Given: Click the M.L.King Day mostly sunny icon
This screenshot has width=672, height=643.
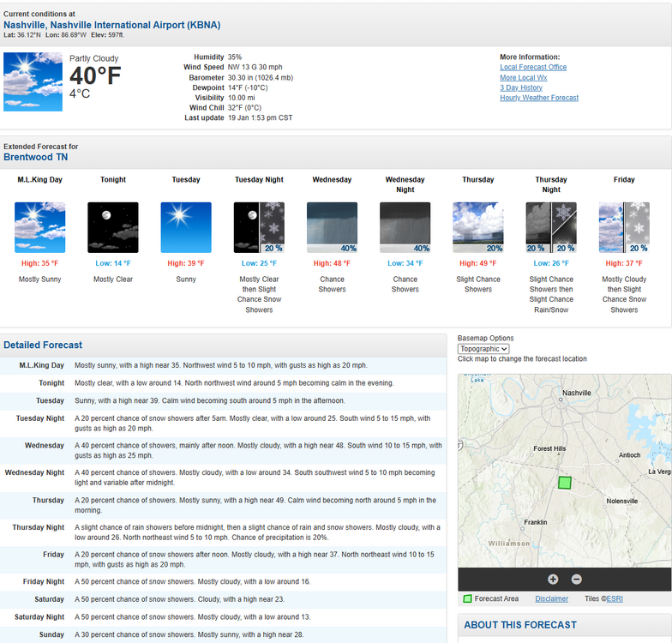Looking at the screenshot, I should 39,227.
